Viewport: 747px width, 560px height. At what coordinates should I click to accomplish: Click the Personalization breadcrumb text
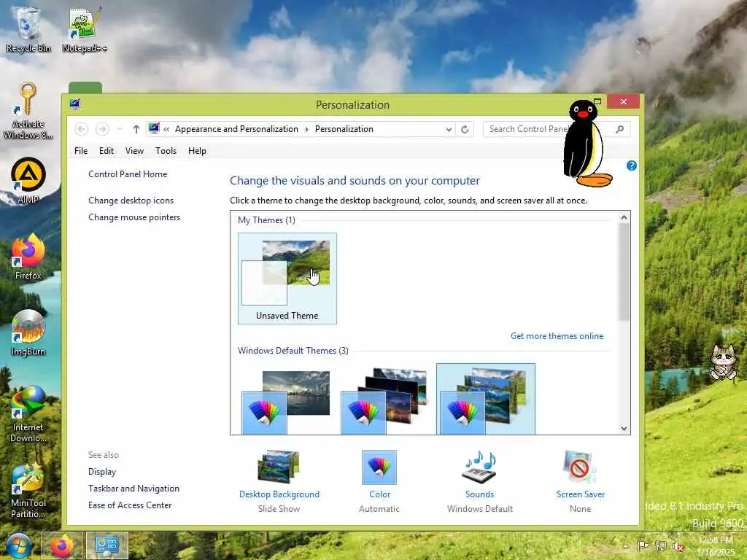coord(344,129)
